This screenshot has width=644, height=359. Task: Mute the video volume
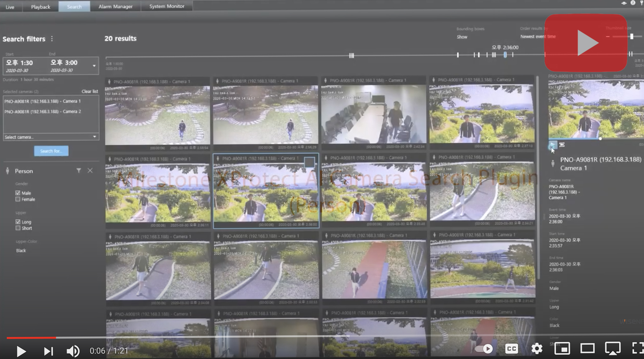pyautogui.click(x=73, y=351)
